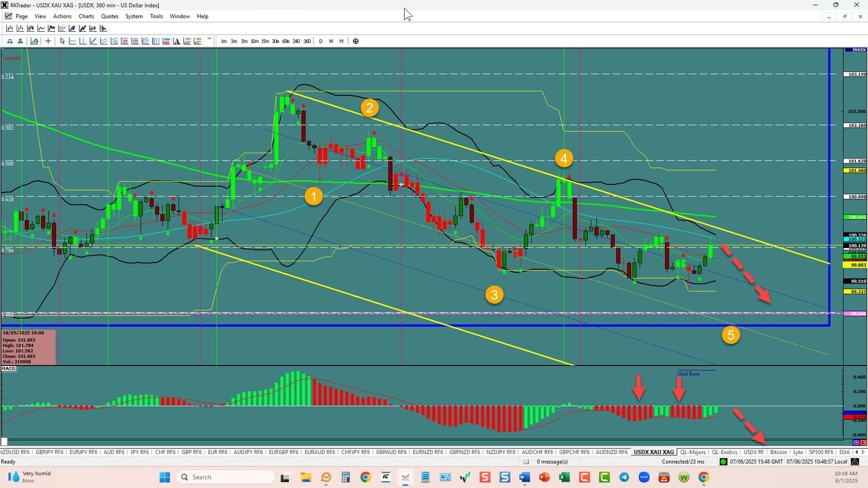Open Google Chrome from the taskbar
The image size is (868, 488).
[365, 477]
